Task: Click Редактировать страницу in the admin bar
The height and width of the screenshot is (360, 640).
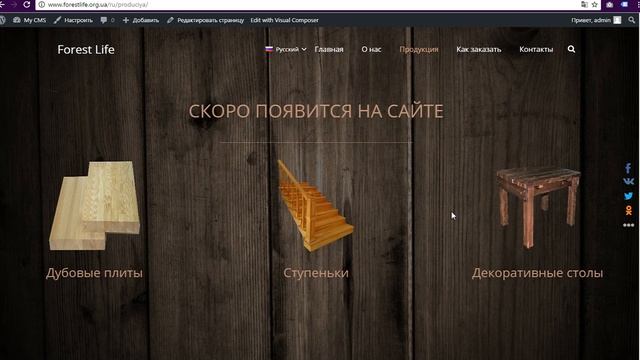Action: click(205, 20)
